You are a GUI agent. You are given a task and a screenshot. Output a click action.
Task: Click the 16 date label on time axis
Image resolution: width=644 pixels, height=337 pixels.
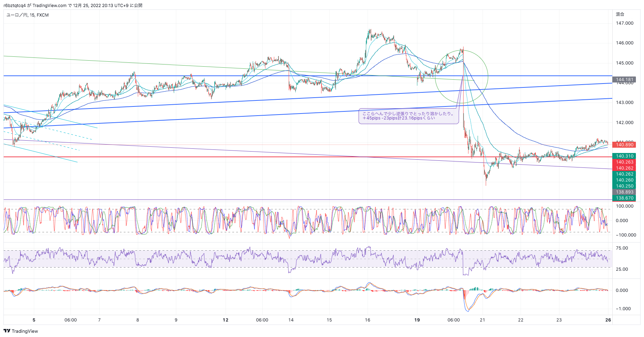[368, 320]
